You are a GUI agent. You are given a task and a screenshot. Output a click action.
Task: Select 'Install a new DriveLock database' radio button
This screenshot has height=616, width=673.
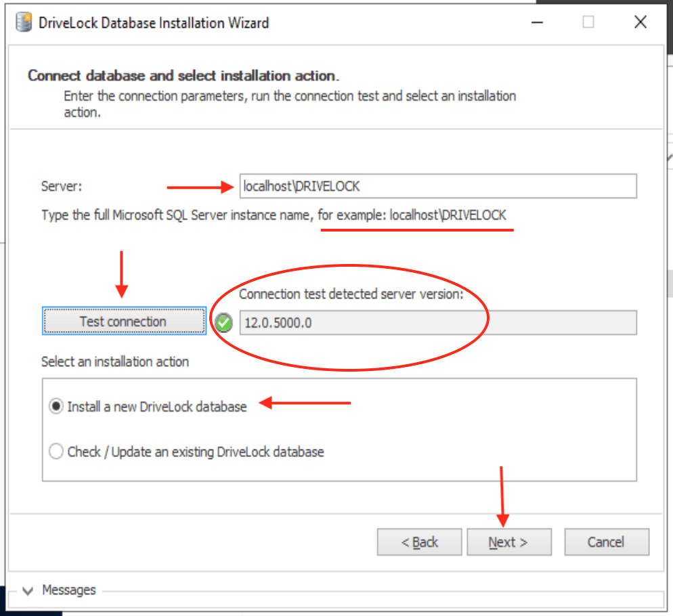coord(56,407)
